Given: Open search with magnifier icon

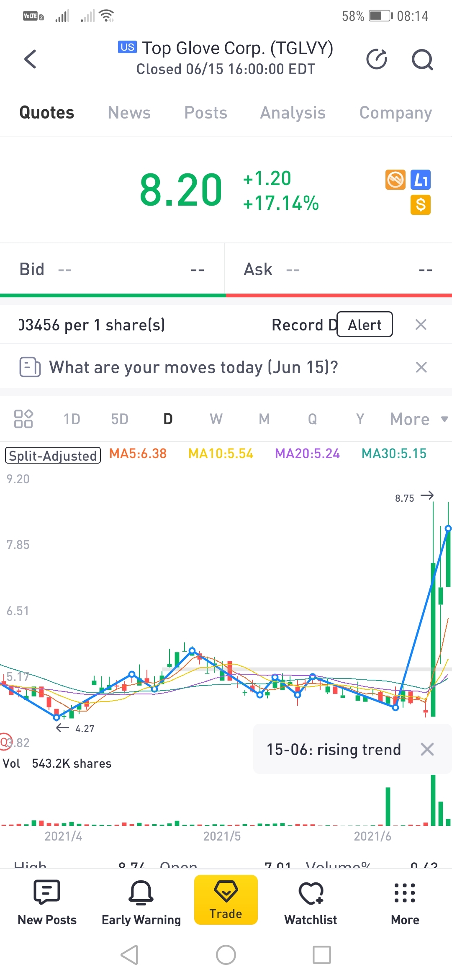Looking at the screenshot, I should [x=422, y=59].
